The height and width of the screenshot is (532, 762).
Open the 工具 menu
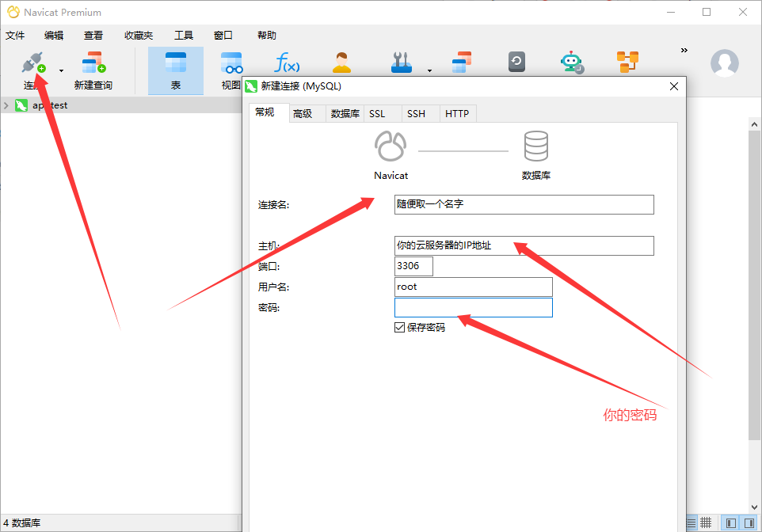(184, 36)
